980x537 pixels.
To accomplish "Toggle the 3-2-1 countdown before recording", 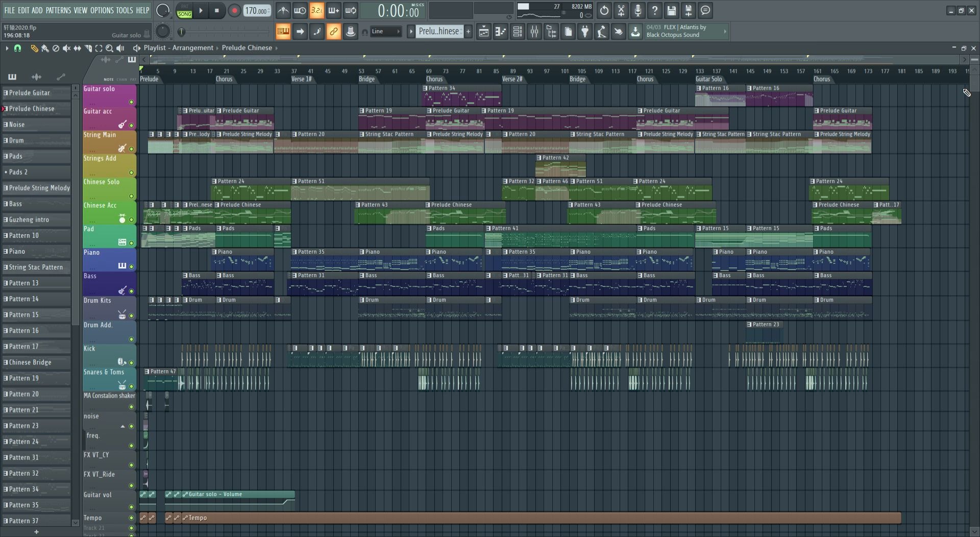I will coord(316,11).
